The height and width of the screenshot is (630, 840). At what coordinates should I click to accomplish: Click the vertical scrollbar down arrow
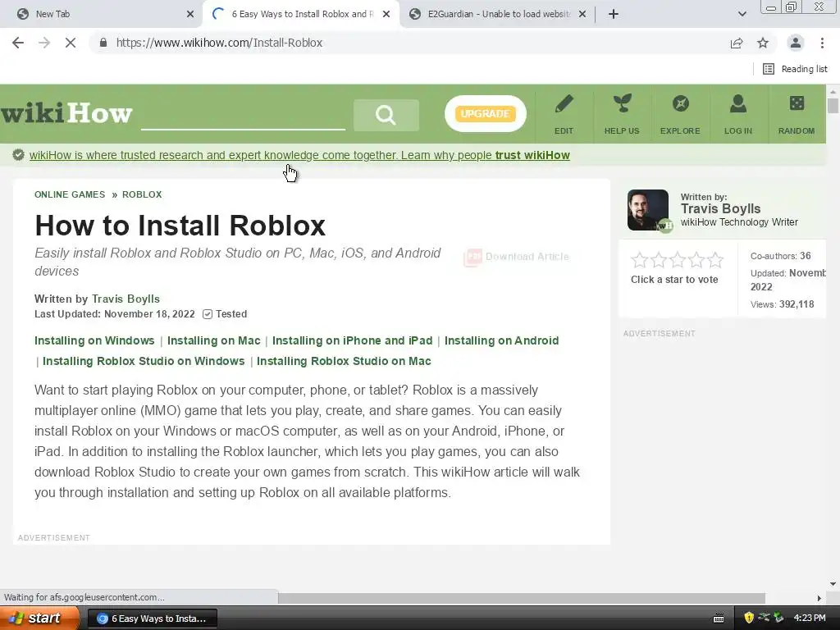(833, 584)
